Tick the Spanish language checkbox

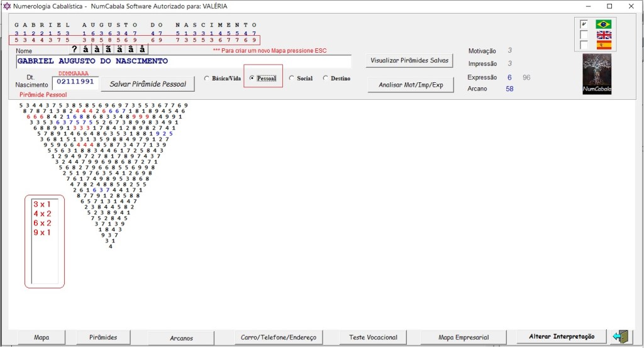click(x=584, y=45)
